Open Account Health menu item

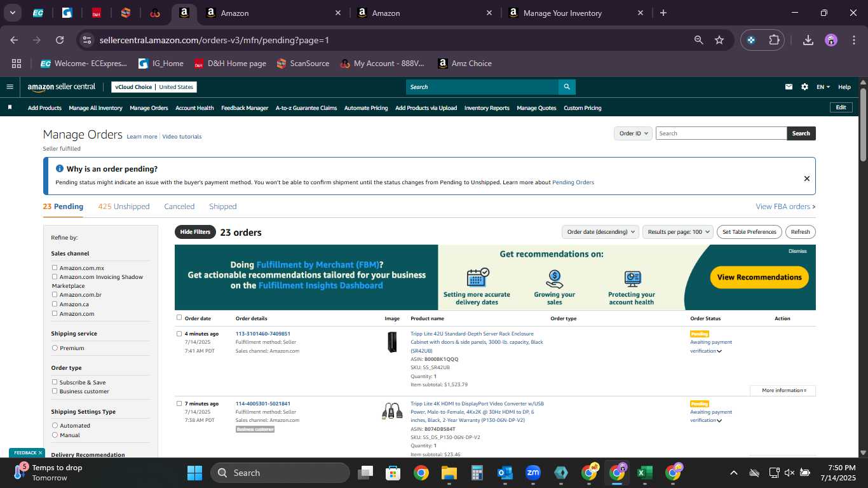point(194,108)
